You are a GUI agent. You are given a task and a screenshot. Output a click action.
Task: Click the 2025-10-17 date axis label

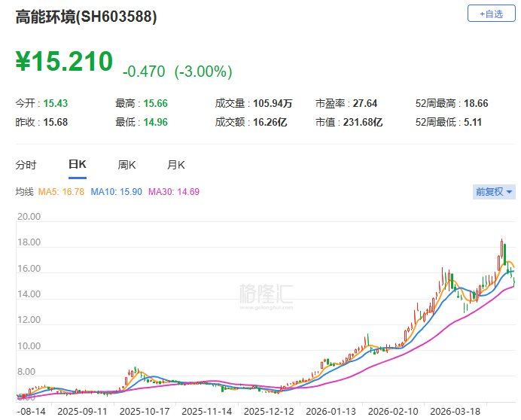(145, 412)
